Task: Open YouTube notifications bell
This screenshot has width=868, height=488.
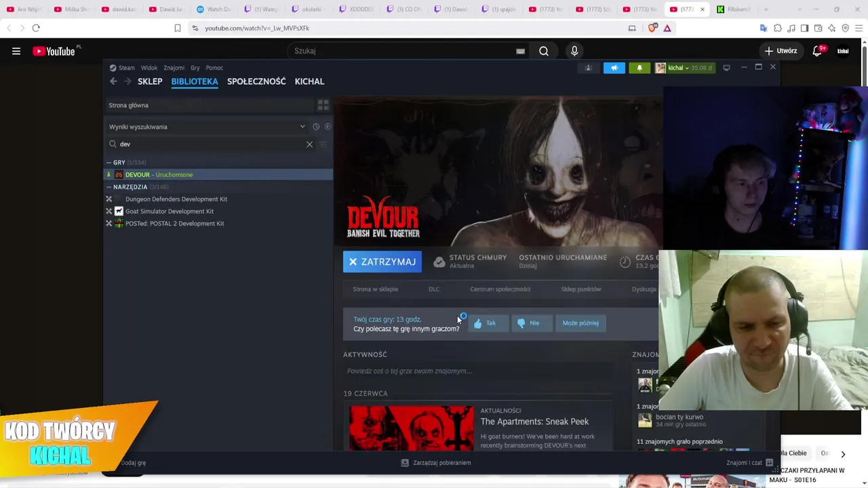Action: coord(818,51)
